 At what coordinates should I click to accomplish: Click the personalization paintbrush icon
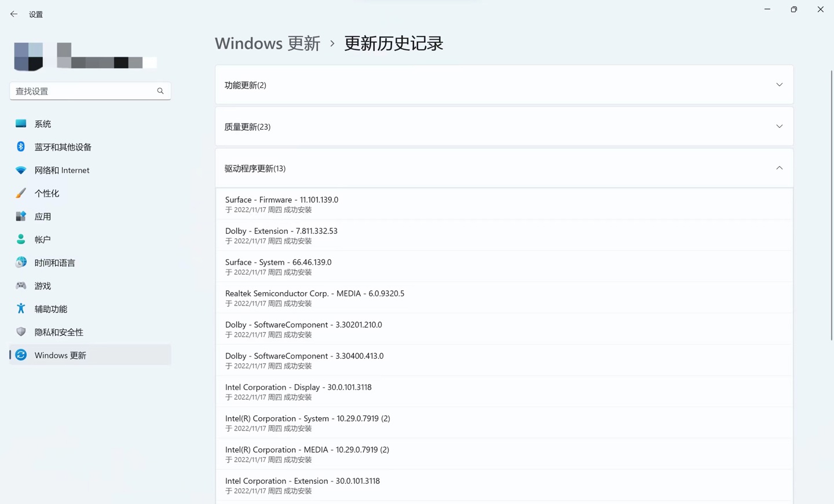click(21, 193)
